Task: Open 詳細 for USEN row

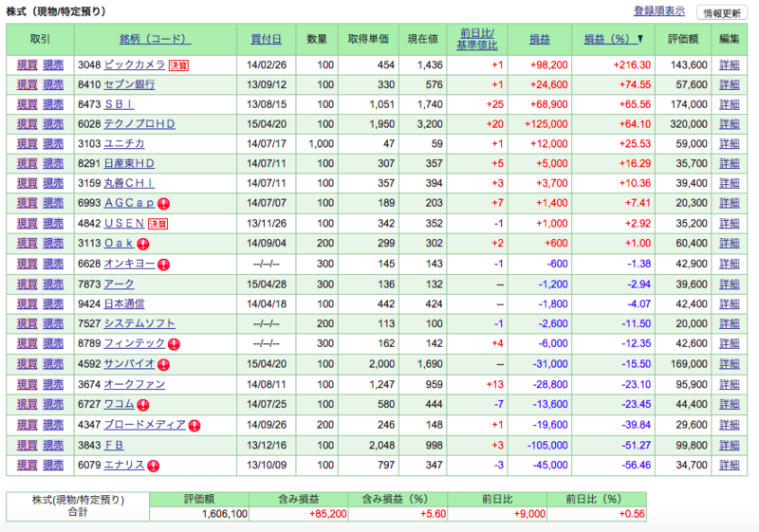Action: [729, 223]
